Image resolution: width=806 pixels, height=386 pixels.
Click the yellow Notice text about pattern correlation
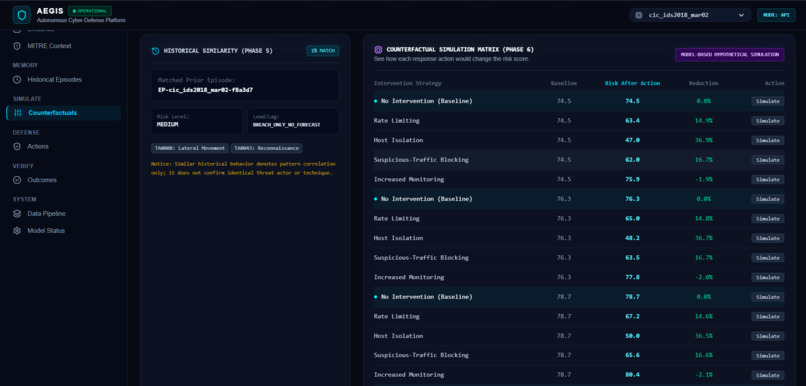(x=243, y=168)
